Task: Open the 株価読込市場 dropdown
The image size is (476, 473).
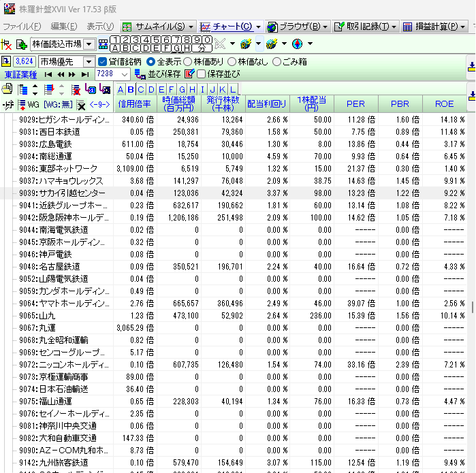Action: [x=89, y=44]
